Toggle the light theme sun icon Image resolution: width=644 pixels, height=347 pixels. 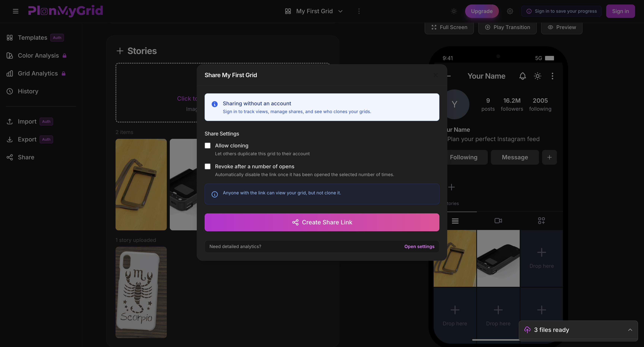tap(454, 11)
